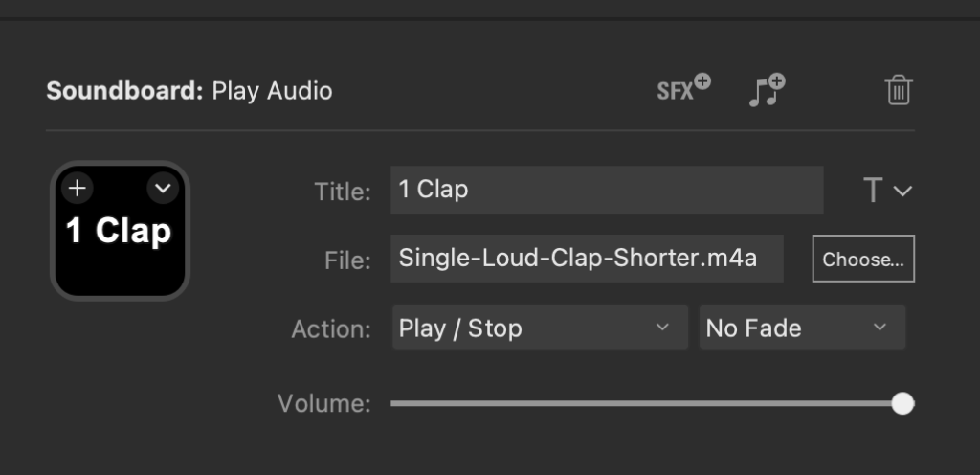Screen dimensions: 980x475
Task: Open the chevron menu on key preview
Action: 163,189
